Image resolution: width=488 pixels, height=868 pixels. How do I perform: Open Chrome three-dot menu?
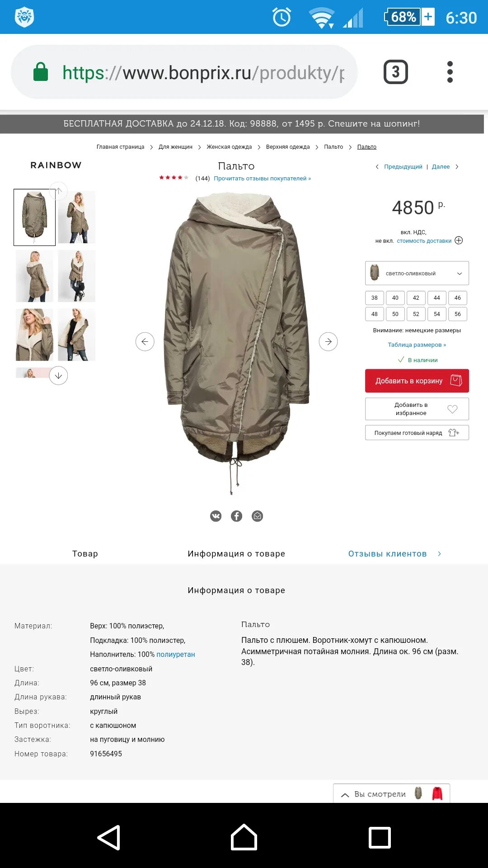tap(450, 72)
